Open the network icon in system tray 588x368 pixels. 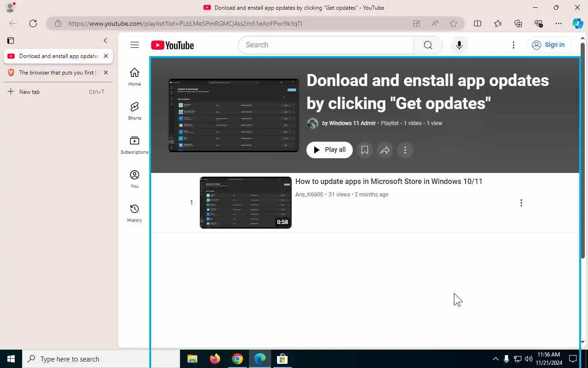coord(518,359)
